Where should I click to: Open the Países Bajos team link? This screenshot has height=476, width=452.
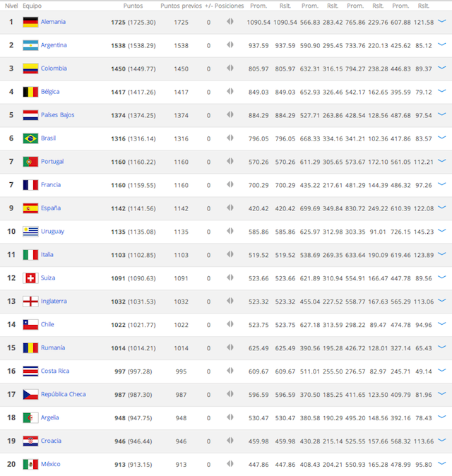point(57,115)
